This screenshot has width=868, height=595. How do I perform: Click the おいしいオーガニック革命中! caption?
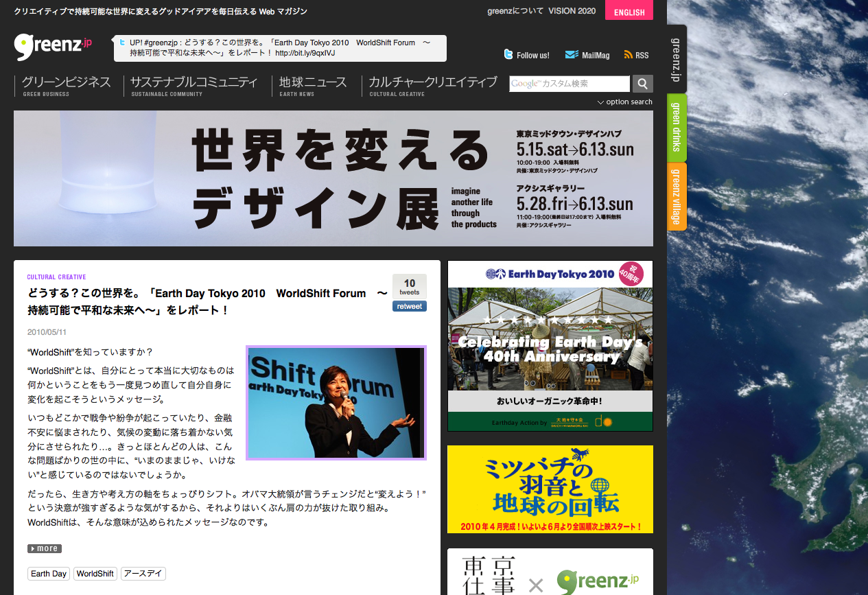[x=550, y=401]
